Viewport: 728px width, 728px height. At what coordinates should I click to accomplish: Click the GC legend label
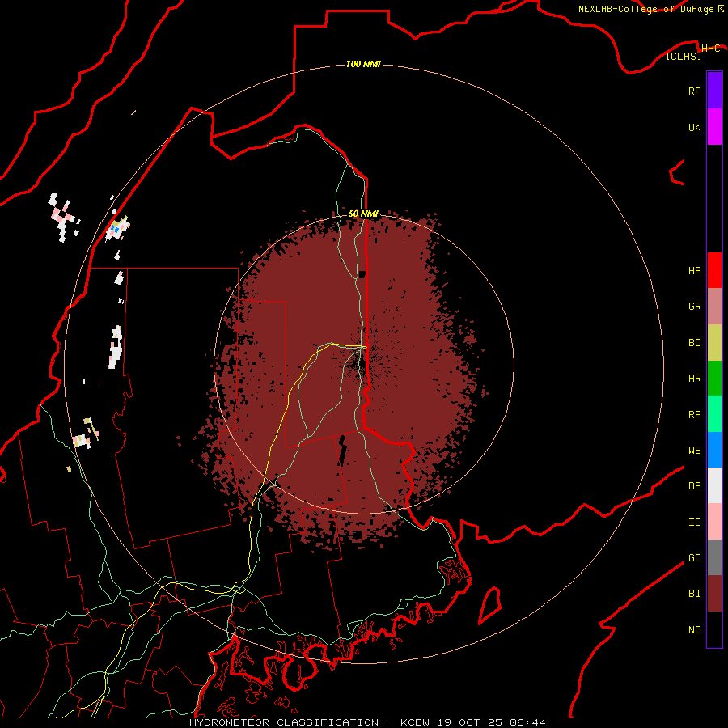click(x=694, y=558)
